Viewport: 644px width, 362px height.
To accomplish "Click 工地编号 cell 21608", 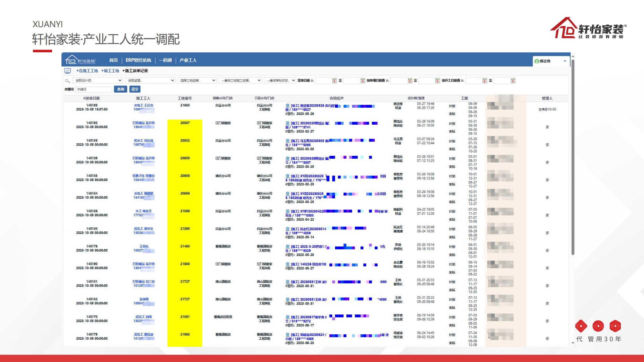I will coord(185,105).
